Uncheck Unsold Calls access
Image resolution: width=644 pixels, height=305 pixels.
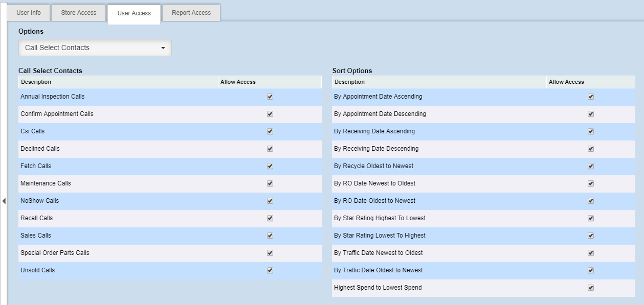pos(270,270)
